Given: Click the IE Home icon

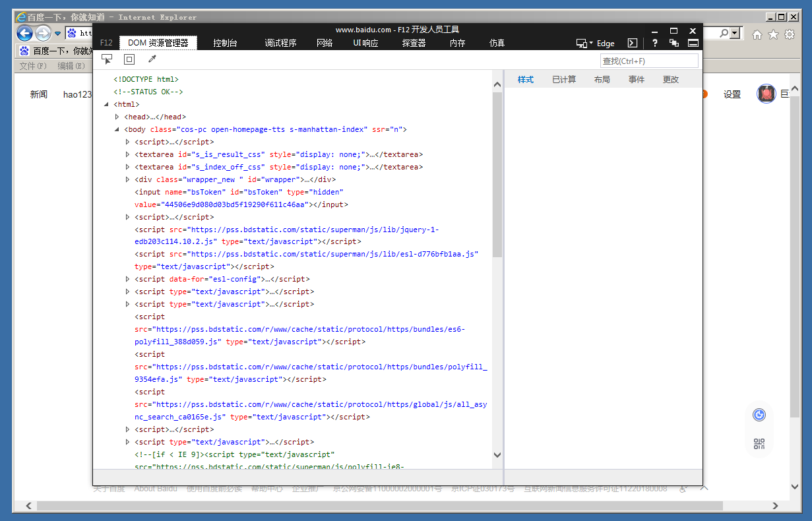Looking at the screenshot, I should 757,34.
